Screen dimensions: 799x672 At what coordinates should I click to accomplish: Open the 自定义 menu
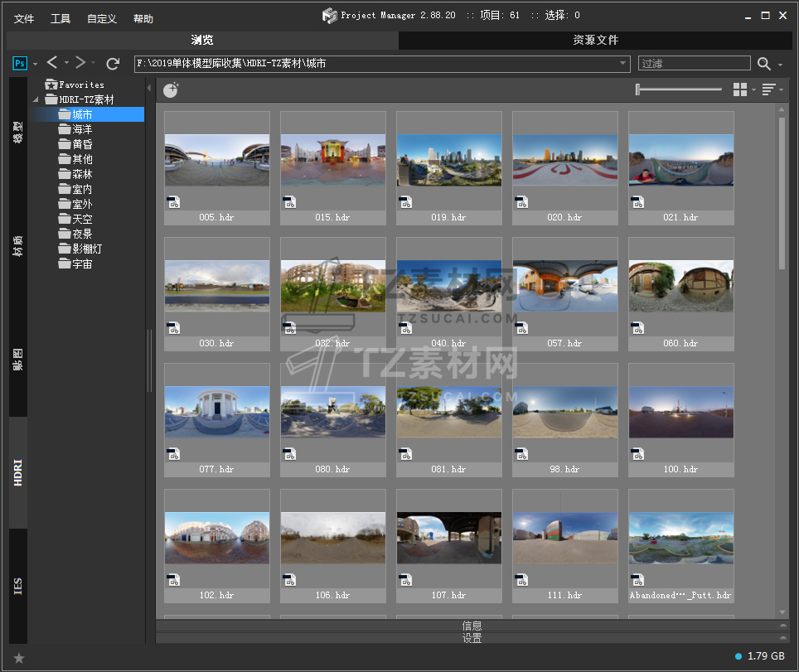(102, 19)
